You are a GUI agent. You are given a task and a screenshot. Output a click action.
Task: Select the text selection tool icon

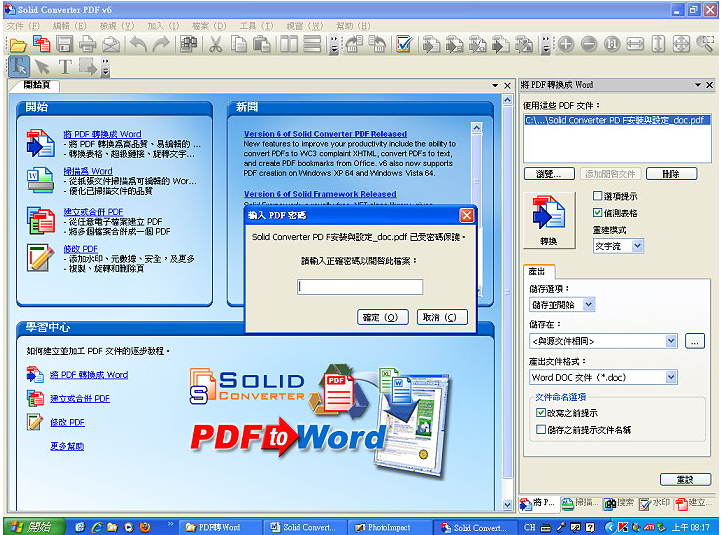click(x=19, y=67)
